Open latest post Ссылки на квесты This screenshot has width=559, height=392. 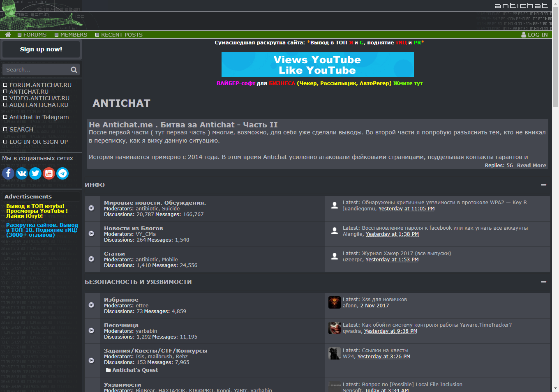pos(385,350)
